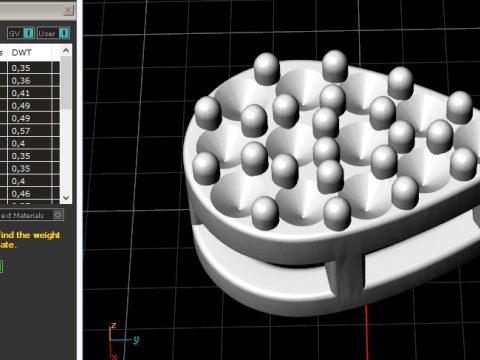This screenshot has width=480, height=360.
Task: Click the table scrollbar down arrow
Action: [x=66, y=198]
